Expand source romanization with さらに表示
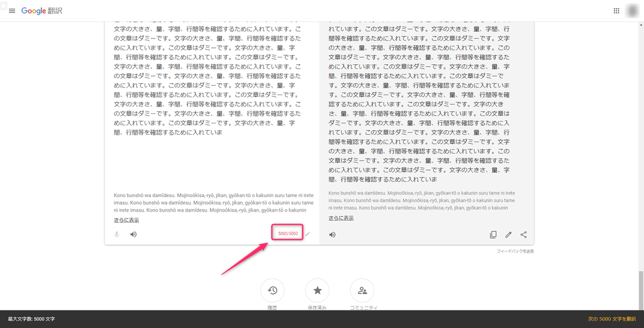This screenshot has width=644, height=328. point(126,220)
